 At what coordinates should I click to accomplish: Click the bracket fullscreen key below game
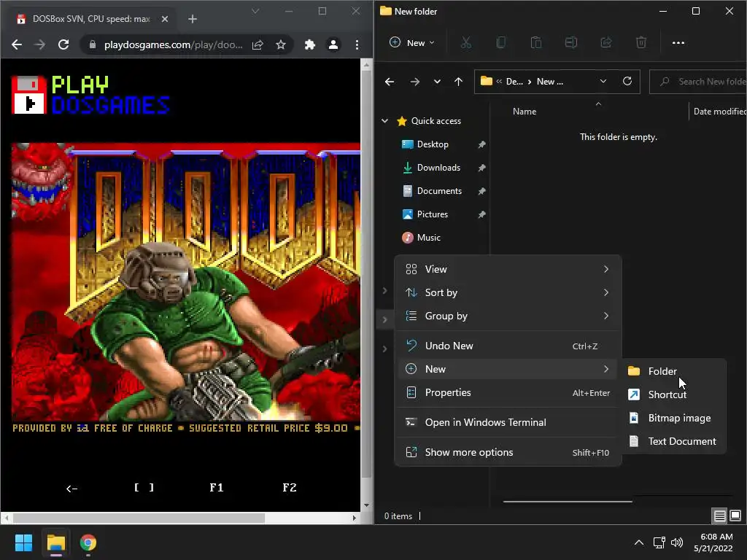tap(144, 488)
